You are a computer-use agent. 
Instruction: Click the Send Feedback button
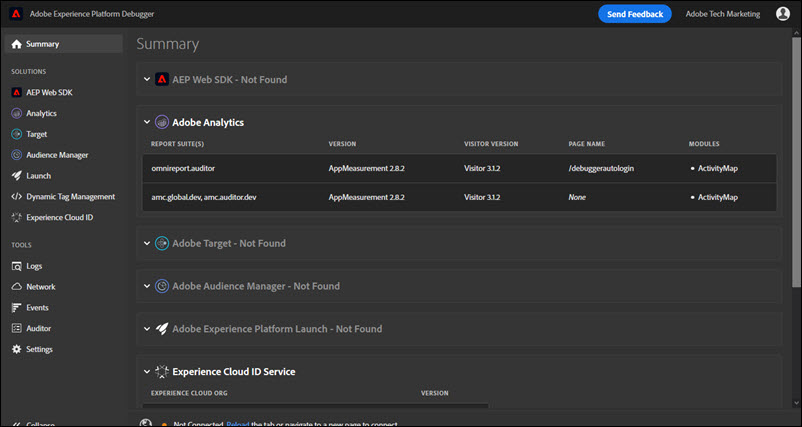pyautogui.click(x=634, y=14)
